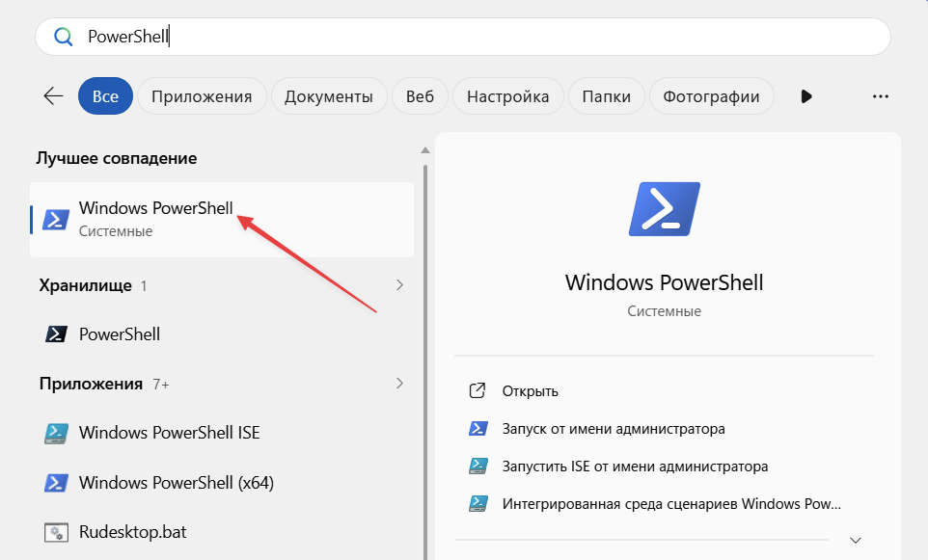Open Windows PowerShell best match result
928x560 pixels.
[222, 220]
